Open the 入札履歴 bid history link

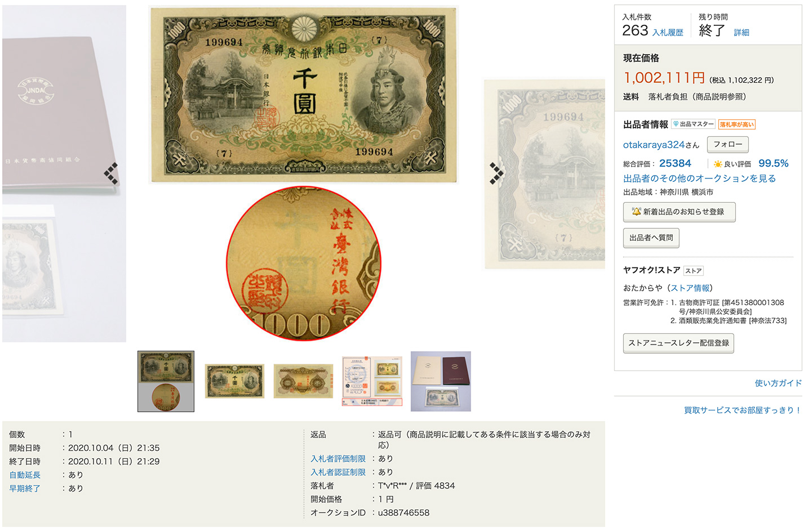click(668, 33)
